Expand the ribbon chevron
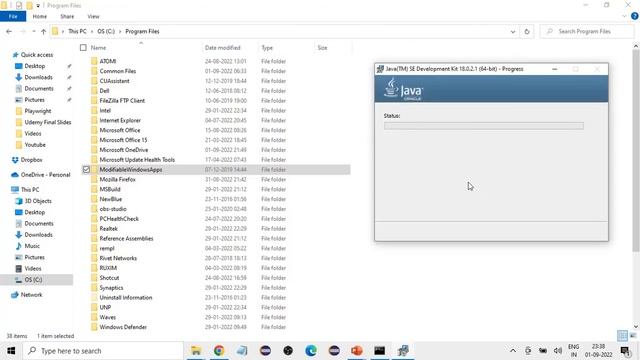This screenshot has height=360, width=640. pyautogui.click(x=624, y=16)
